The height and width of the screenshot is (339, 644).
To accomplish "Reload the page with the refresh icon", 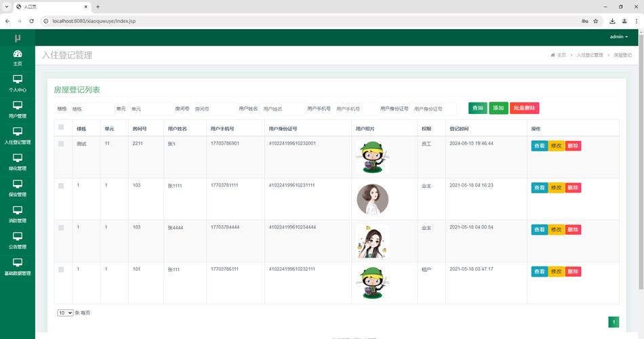I will (31, 21).
